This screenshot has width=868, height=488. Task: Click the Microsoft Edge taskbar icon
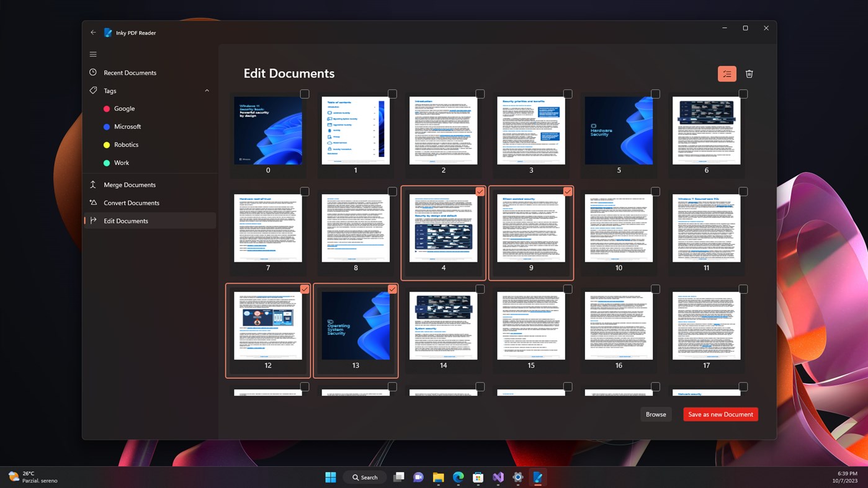point(458,477)
